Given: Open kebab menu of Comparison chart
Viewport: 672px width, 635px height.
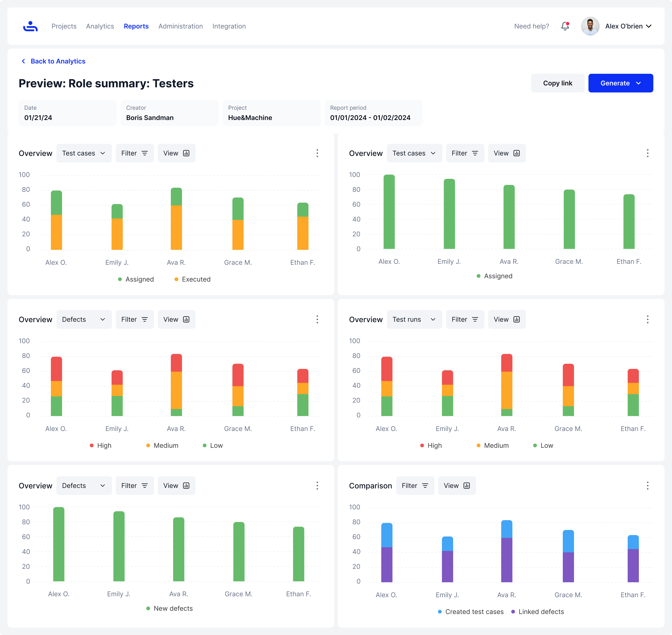Looking at the screenshot, I should point(647,486).
